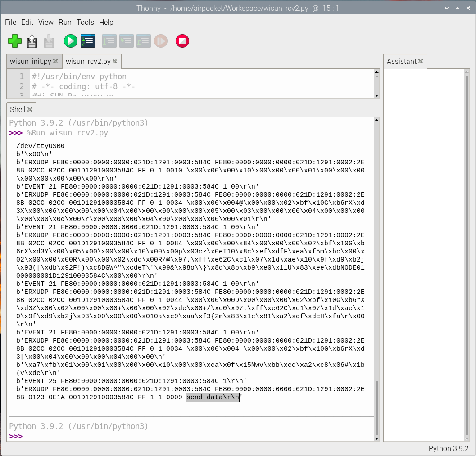Close the wisun_init.py tab

click(55, 61)
